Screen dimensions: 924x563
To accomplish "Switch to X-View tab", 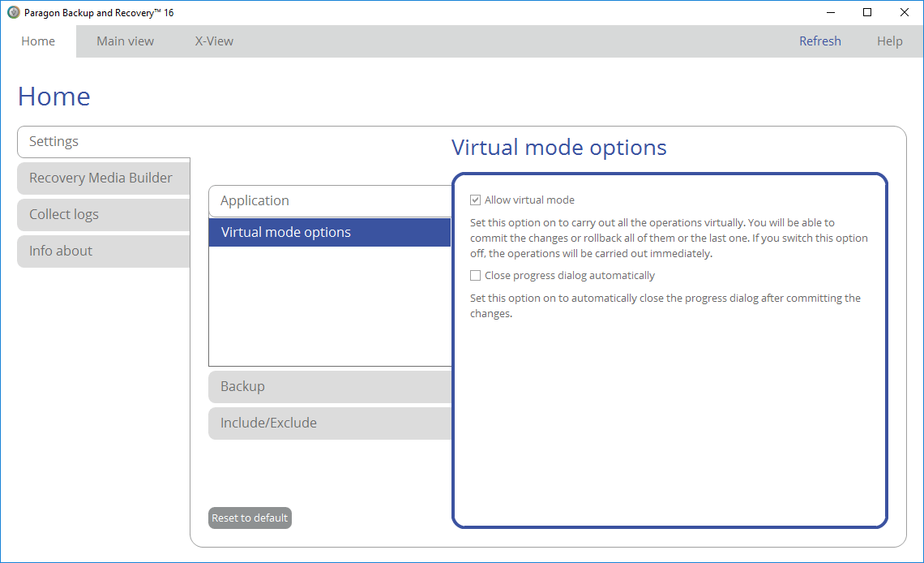I will pyautogui.click(x=214, y=41).
